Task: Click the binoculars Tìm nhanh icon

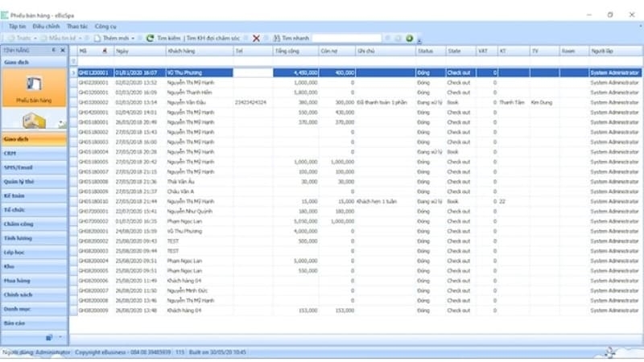Action: [x=276, y=38]
